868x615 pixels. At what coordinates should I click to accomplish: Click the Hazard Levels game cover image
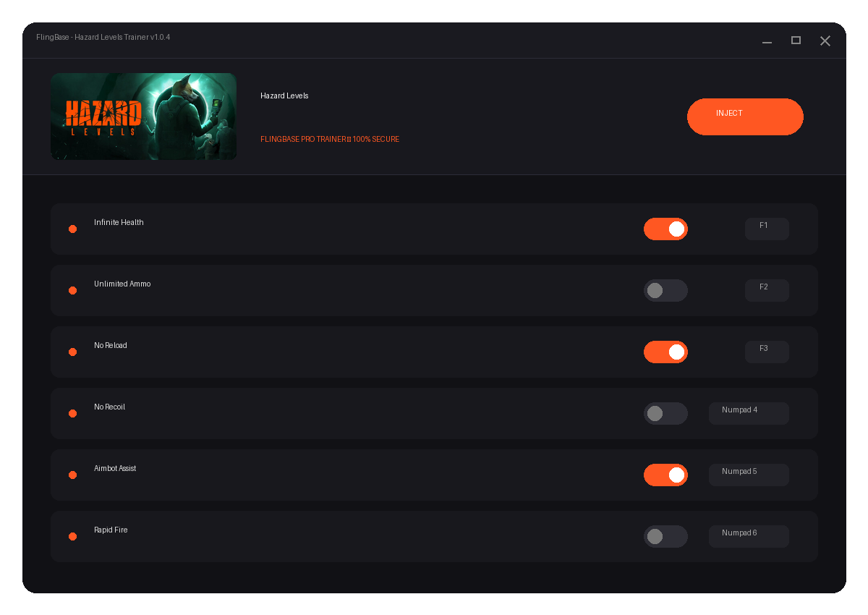click(143, 116)
